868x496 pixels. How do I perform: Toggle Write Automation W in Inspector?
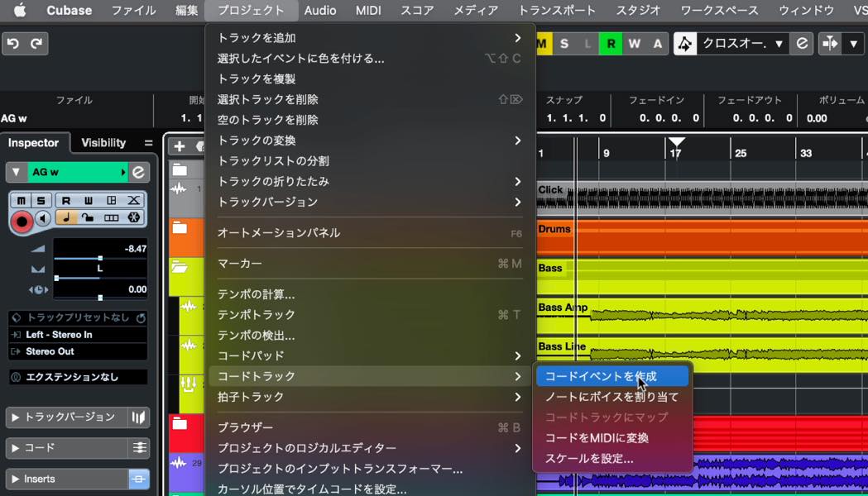click(x=89, y=200)
